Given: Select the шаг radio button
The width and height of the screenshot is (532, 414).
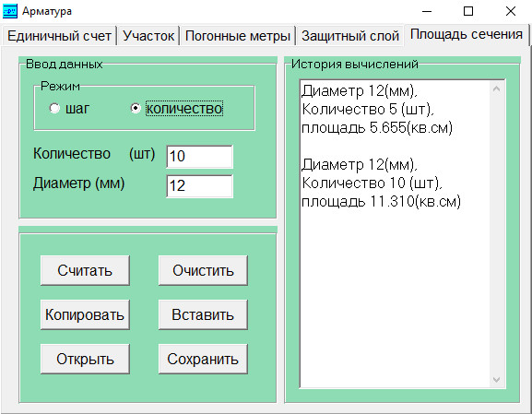Looking at the screenshot, I should pos(54,108).
